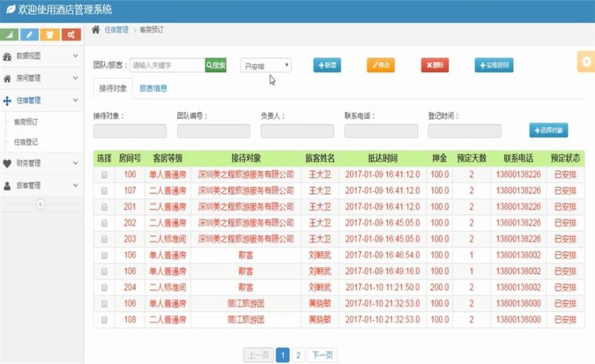Tick checkbox for room 108 row
The width and height of the screenshot is (595, 364).
click(104, 320)
